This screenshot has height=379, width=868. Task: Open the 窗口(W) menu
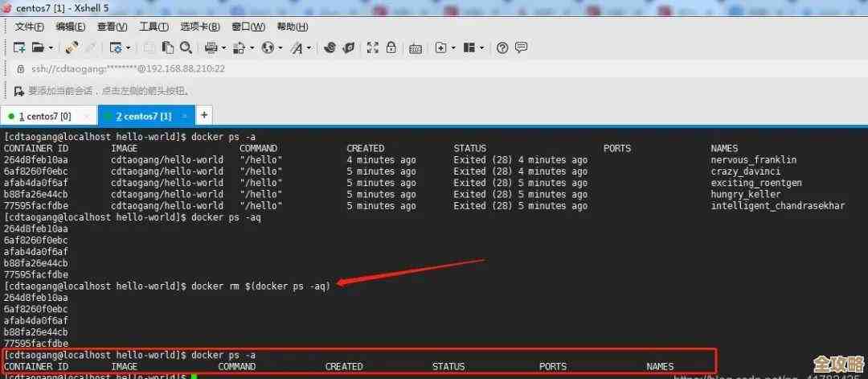pos(248,27)
